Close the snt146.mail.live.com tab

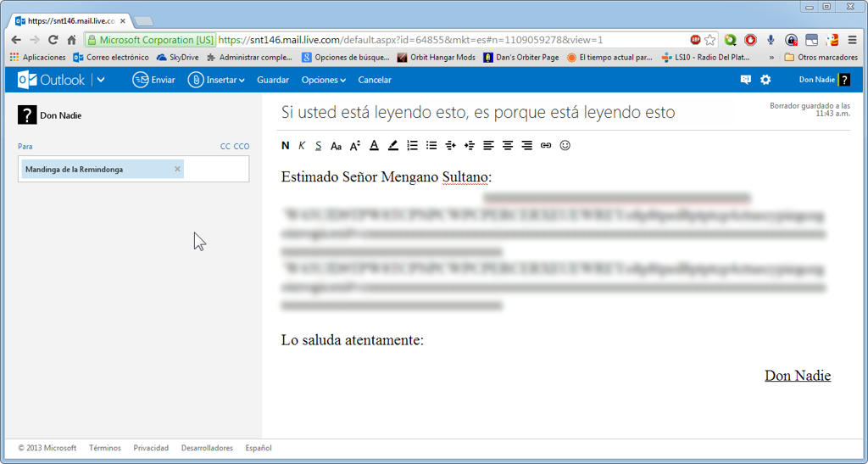click(123, 21)
